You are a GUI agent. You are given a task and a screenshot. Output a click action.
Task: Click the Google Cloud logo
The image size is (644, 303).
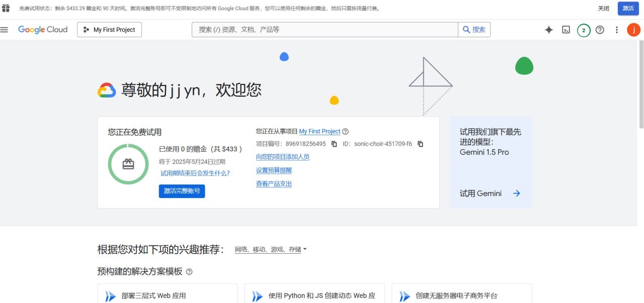(x=43, y=30)
